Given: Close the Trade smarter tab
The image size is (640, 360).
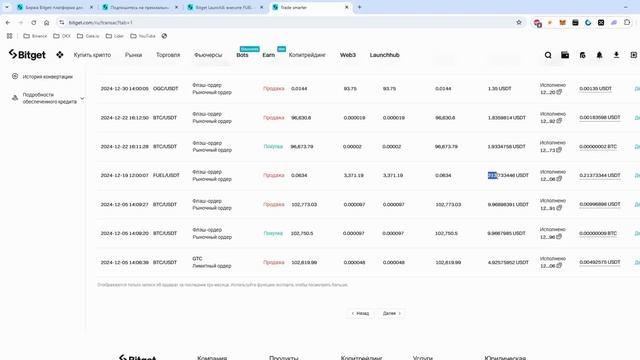Looking at the screenshot, I should [347, 7].
